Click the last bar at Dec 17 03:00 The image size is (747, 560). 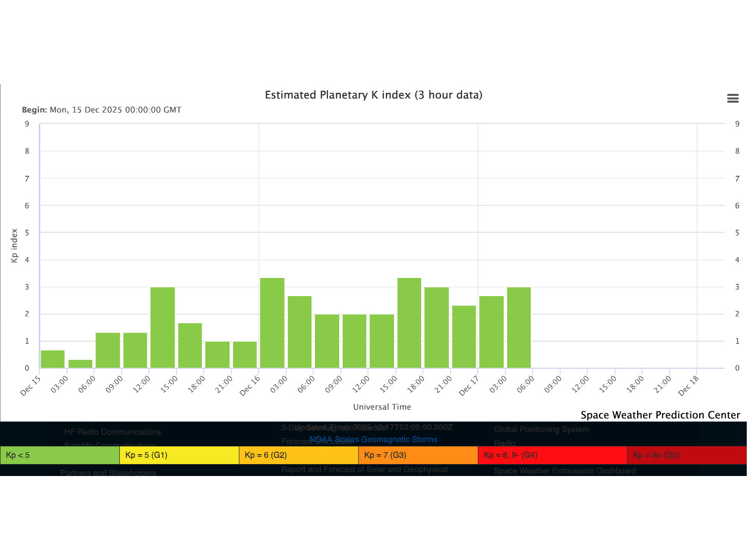pyautogui.click(x=519, y=328)
